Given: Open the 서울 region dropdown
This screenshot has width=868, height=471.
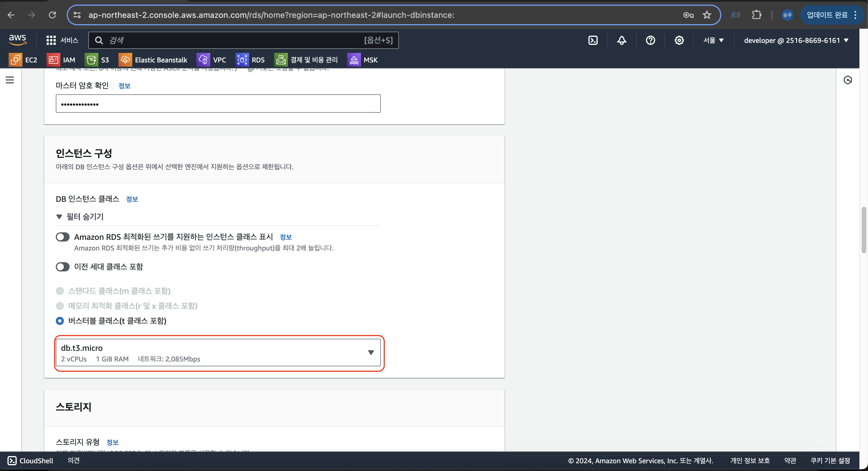Looking at the screenshot, I should click(713, 41).
